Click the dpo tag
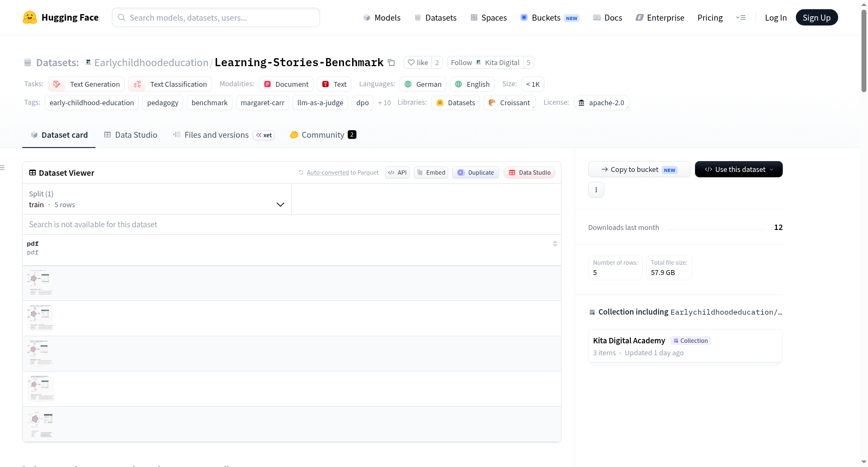The width and height of the screenshot is (868, 467). pos(362,103)
